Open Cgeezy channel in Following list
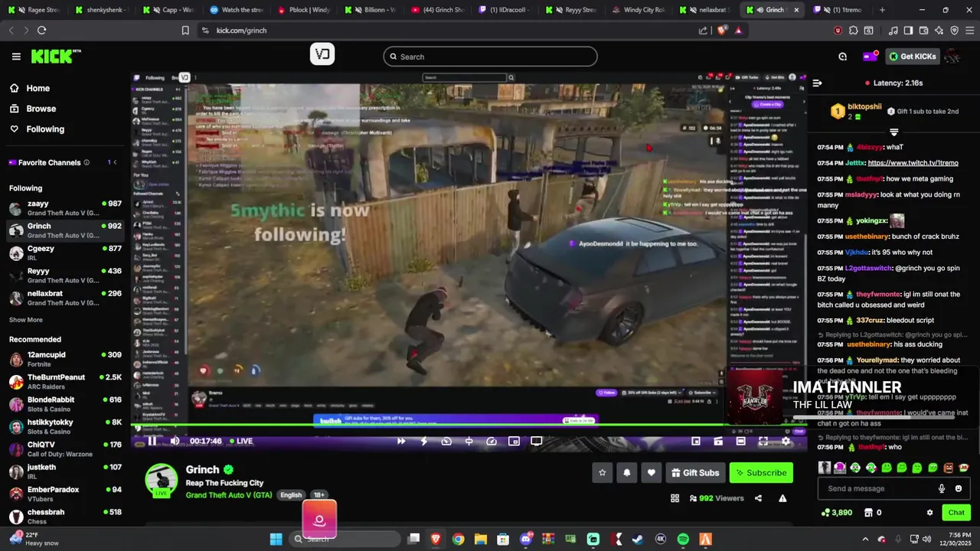The width and height of the screenshot is (980, 551). [x=65, y=253]
